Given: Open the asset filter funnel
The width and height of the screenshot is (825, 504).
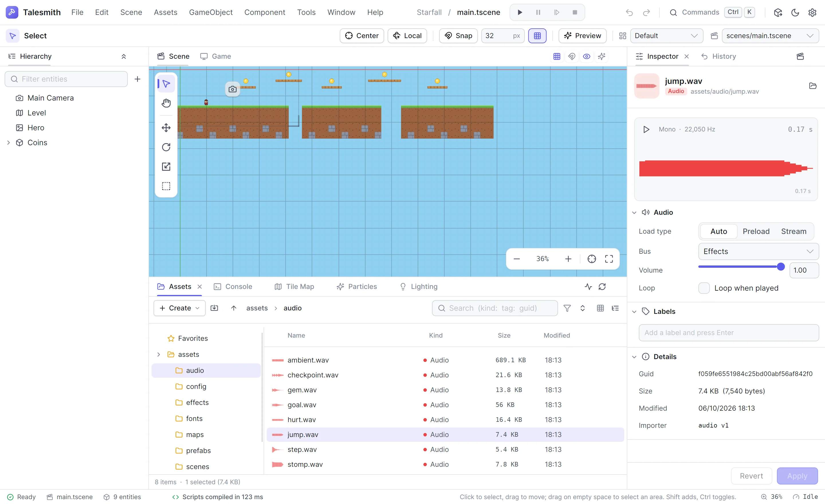Looking at the screenshot, I should (x=567, y=308).
